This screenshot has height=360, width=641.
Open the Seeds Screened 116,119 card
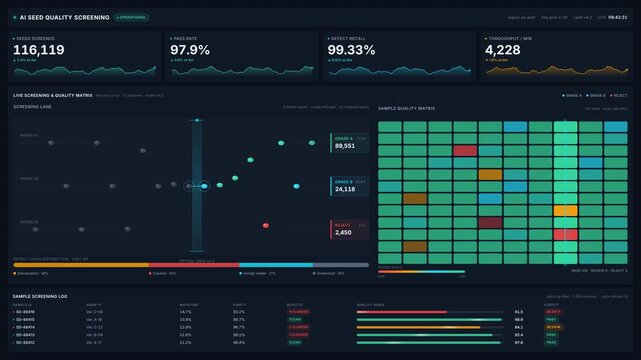point(85,56)
